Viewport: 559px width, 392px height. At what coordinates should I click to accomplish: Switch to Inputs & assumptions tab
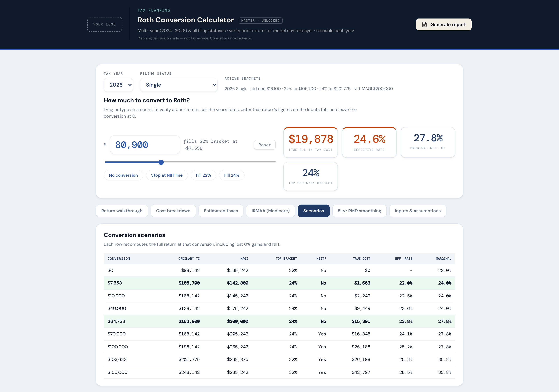click(x=418, y=211)
